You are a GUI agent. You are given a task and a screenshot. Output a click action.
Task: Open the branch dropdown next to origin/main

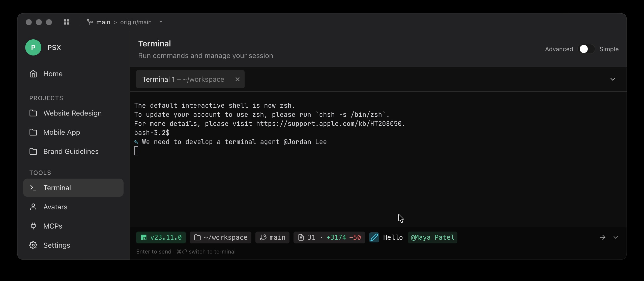(161, 22)
